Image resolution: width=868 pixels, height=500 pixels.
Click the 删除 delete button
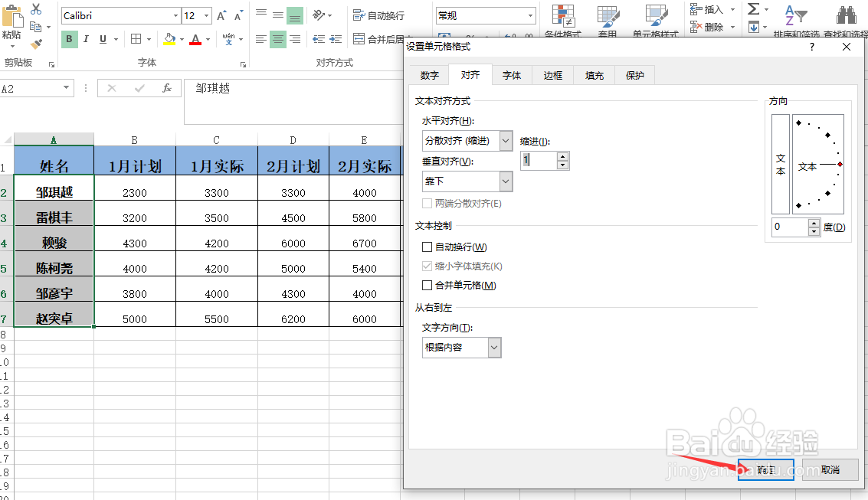pyautogui.click(x=707, y=27)
